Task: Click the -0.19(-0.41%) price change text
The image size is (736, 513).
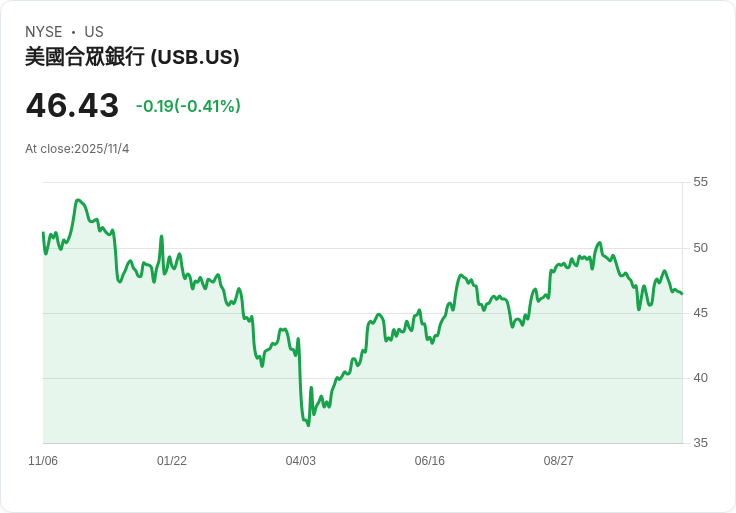Action: click(188, 106)
